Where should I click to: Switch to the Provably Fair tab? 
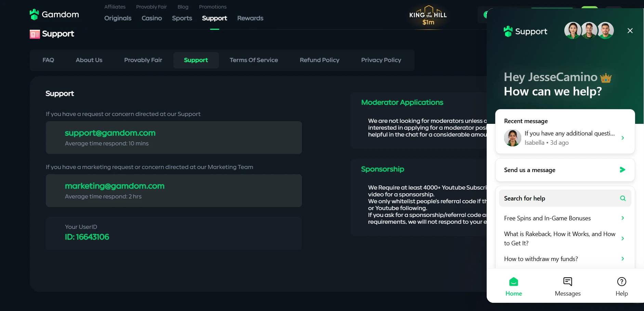tap(143, 60)
